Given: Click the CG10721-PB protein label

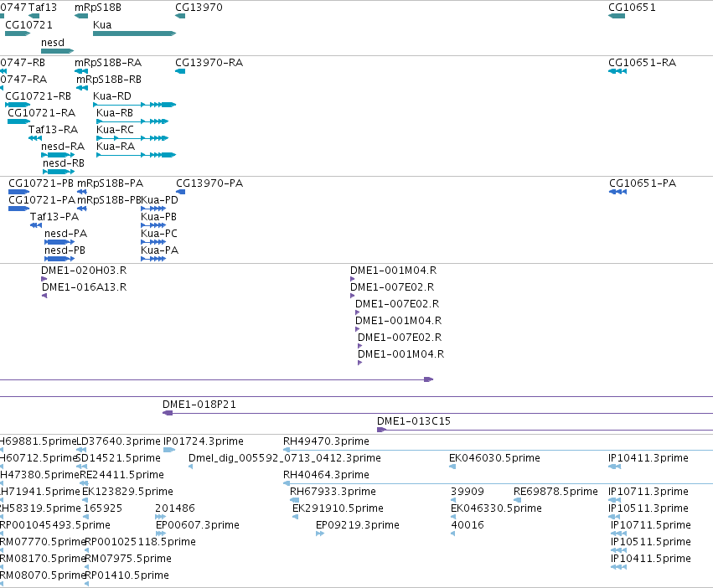Looking at the screenshot, I should (x=41, y=183).
